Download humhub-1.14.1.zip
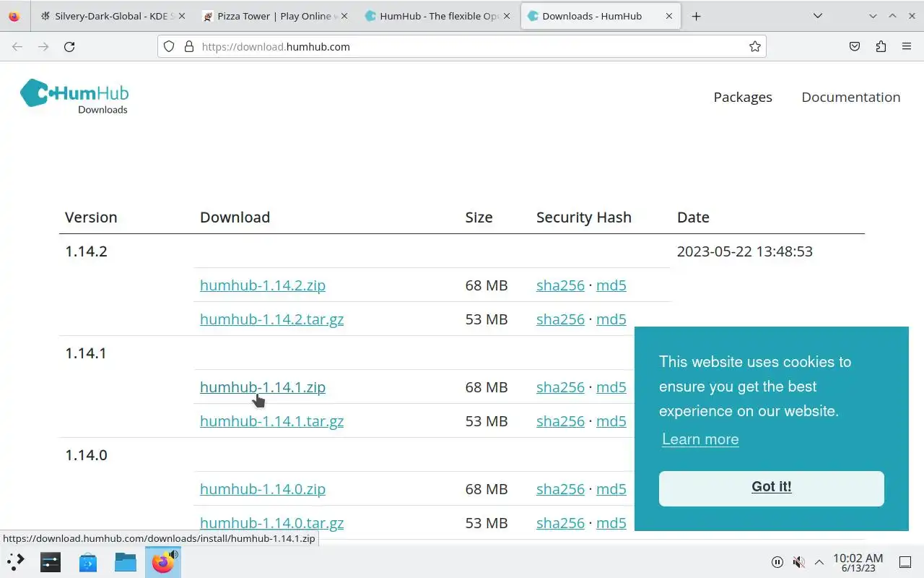 [263, 387]
